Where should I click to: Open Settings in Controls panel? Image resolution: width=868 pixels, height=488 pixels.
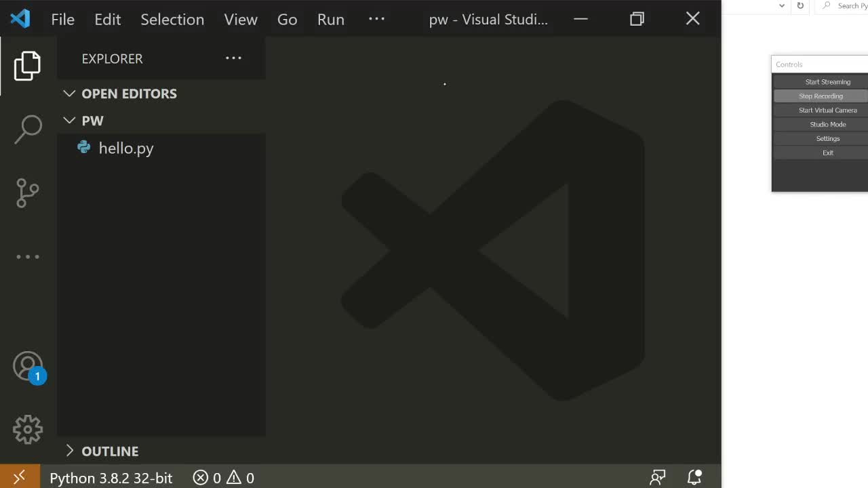pyautogui.click(x=821, y=139)
